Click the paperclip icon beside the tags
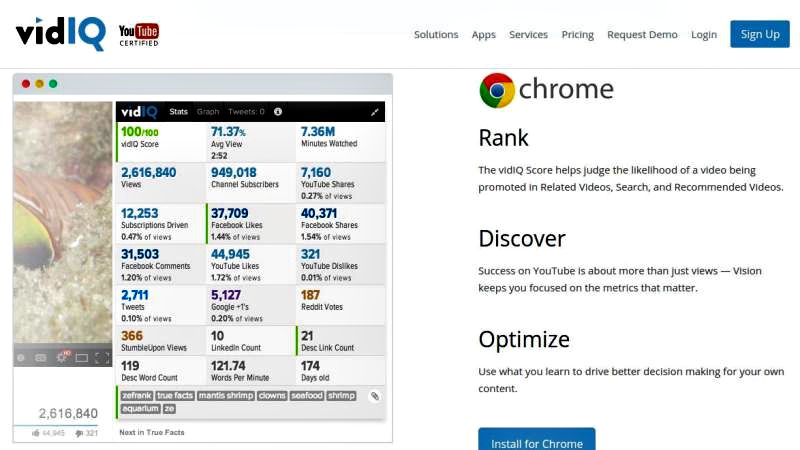The image size is (800, 450). click(x=374, y=396)
